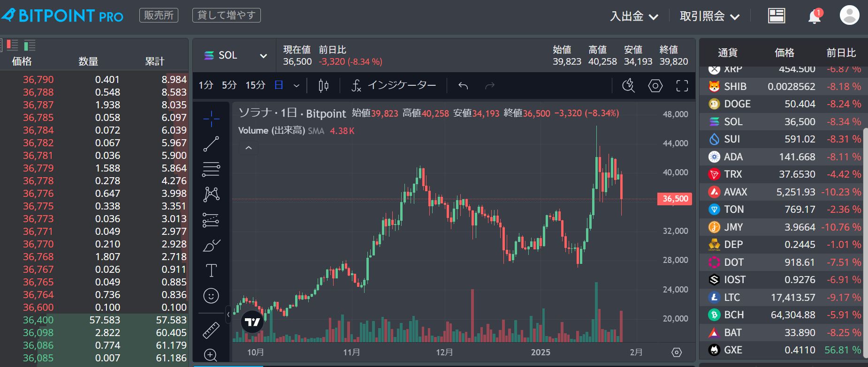Image resolution: width=868 pixels, height=367 pixels.
Task: Choose the text annotation tool
Action: [x=211, y=270]
